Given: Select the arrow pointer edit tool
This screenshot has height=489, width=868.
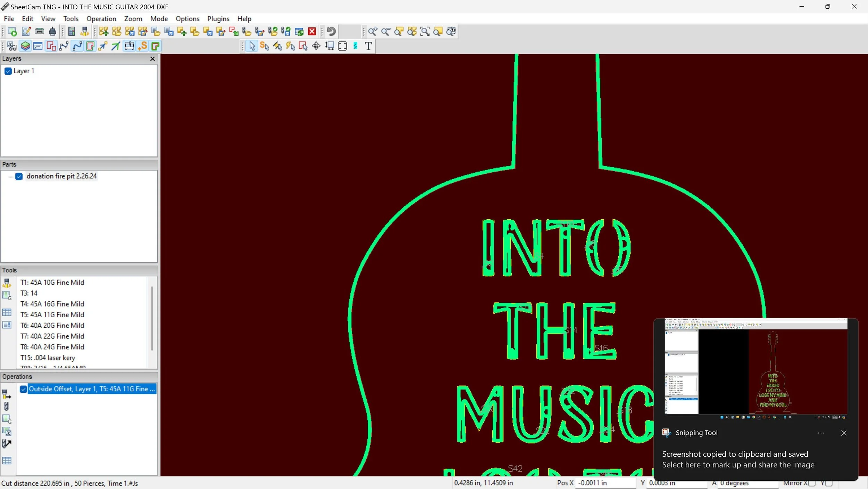Looking at the screenshot, I should click(x=252, y=46).
